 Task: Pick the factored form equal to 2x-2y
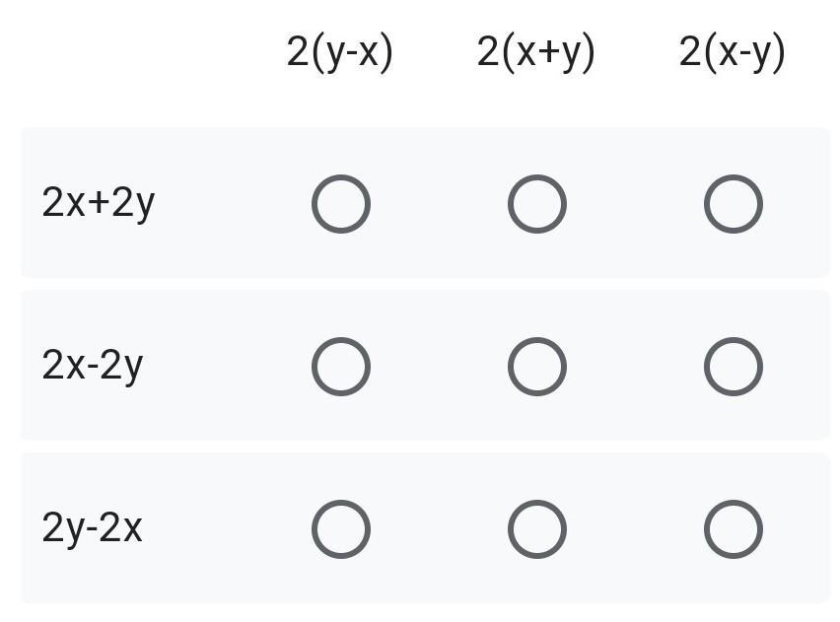733,367
